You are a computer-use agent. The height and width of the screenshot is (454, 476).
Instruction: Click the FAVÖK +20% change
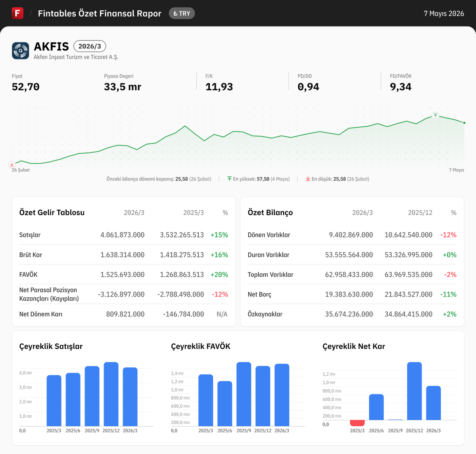(x=219, y=274)
